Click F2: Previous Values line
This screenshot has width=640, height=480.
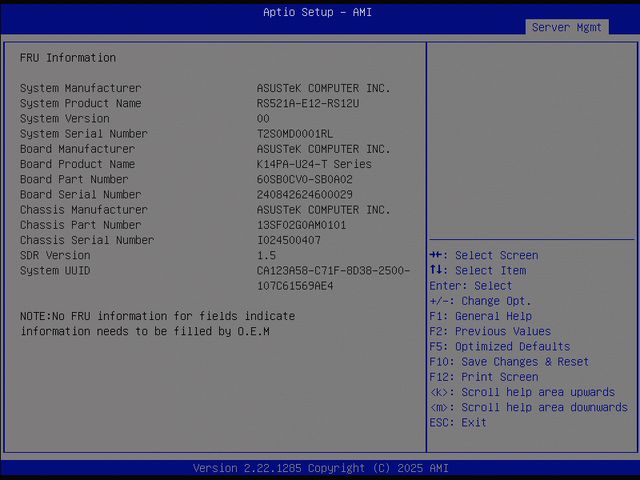click(490, 331)
